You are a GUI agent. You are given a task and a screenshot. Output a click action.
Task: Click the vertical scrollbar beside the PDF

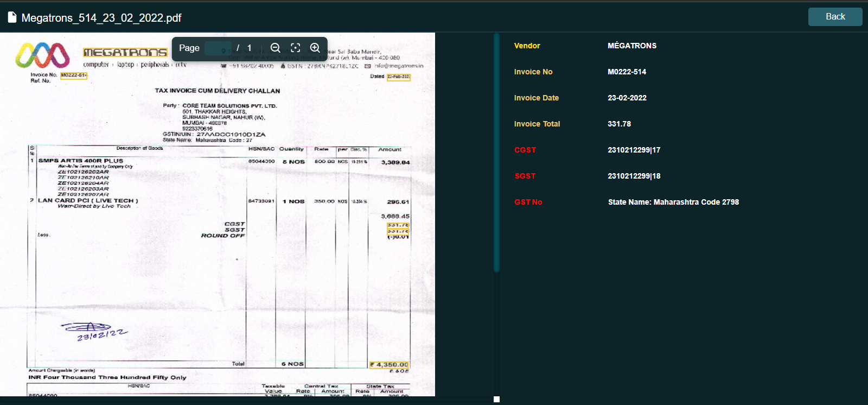[x=496, y=152]
